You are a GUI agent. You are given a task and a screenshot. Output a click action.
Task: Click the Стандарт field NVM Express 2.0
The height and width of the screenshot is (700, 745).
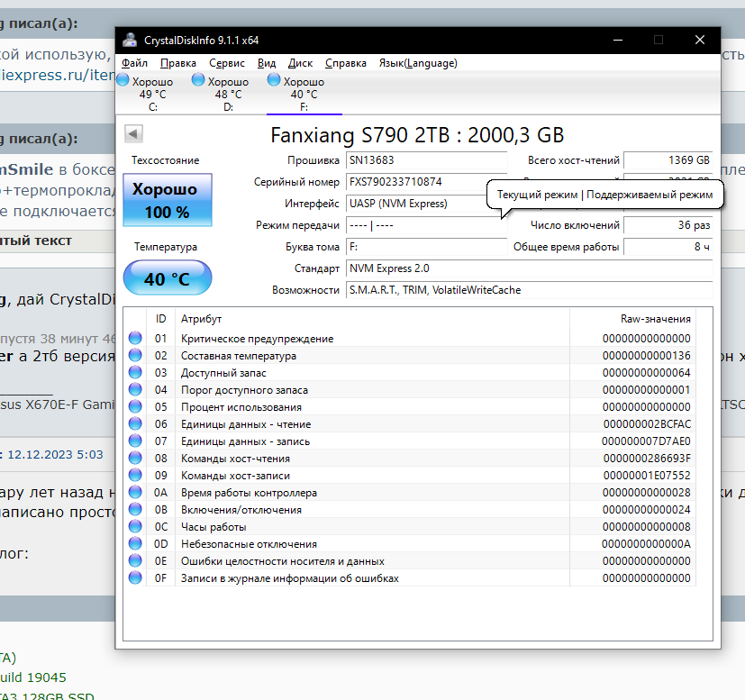530,268
